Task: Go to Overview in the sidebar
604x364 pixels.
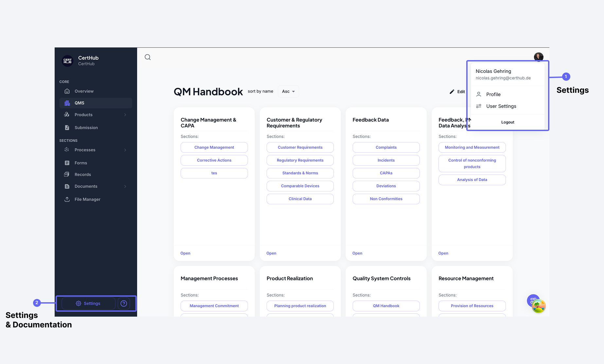Action: pos(84,91)
